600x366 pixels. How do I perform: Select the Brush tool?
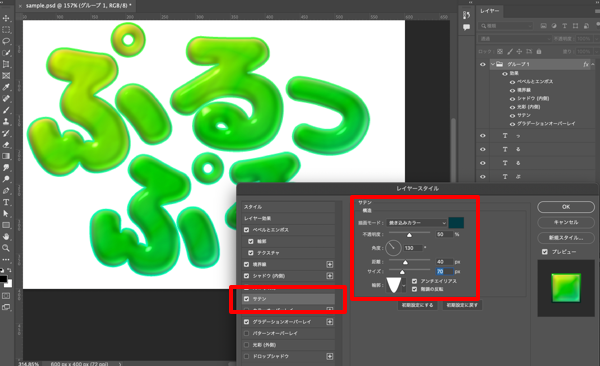click(6, 110)
